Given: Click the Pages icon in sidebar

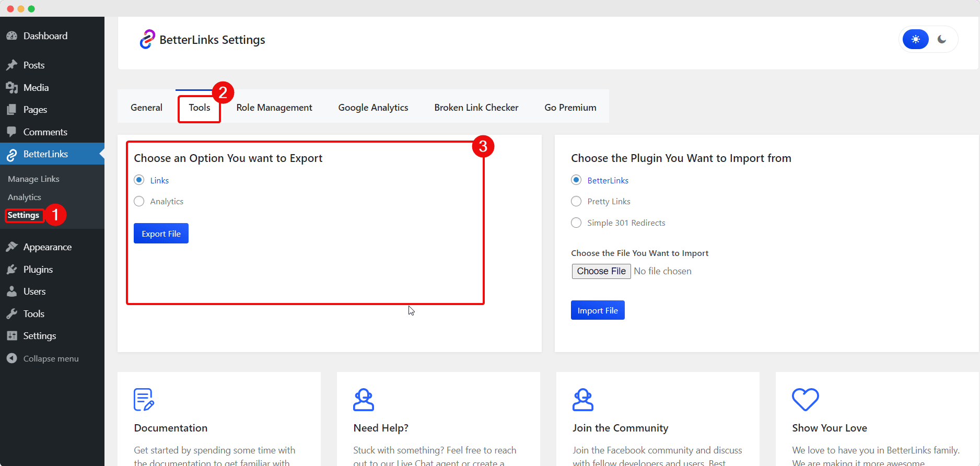Looking at the screenshot, I should tap(11, 110).
